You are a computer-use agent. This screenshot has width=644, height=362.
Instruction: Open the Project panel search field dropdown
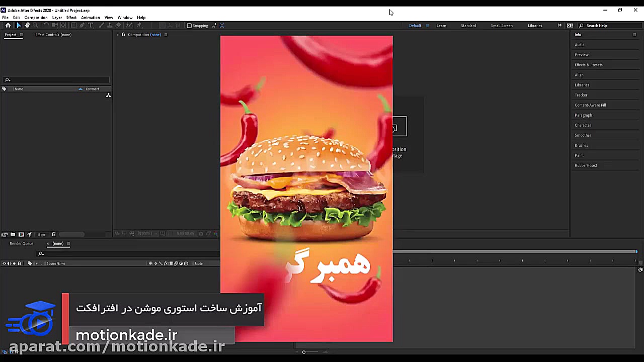point(10,79)
